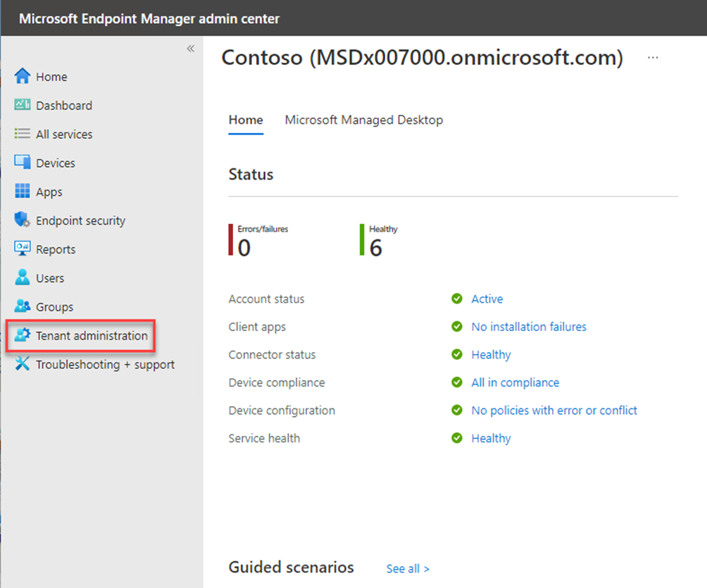Image resolution: width=707 pixels, height=588 pixels.
Task: Click the Device compliance label
Action: pyautogui.click(x=277, y=383)
